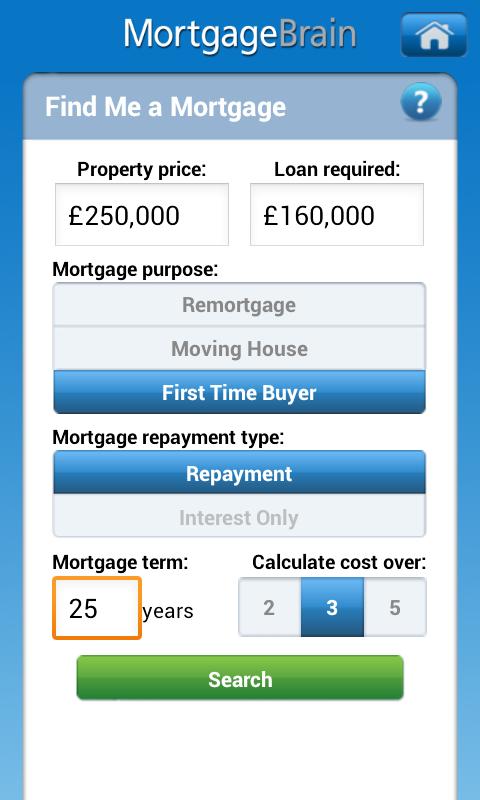
Task: Tap the Calculate cost over label
Action: pos(339,562)
